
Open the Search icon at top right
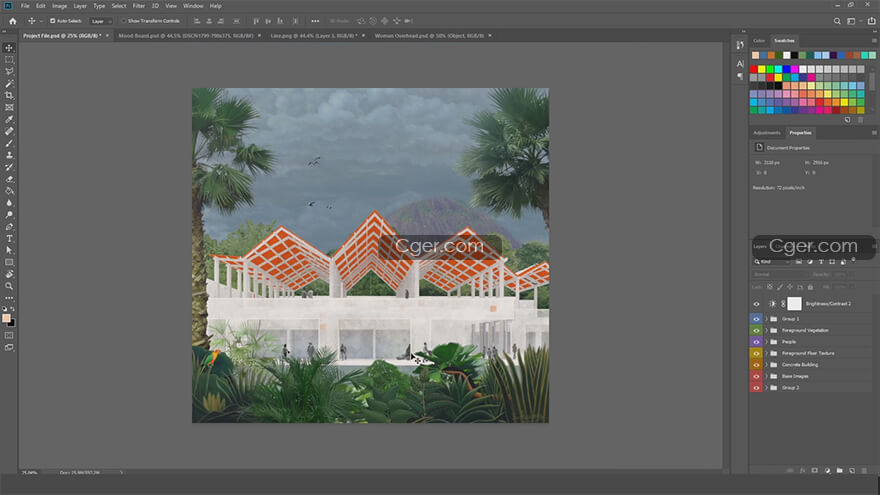(837, 21)
